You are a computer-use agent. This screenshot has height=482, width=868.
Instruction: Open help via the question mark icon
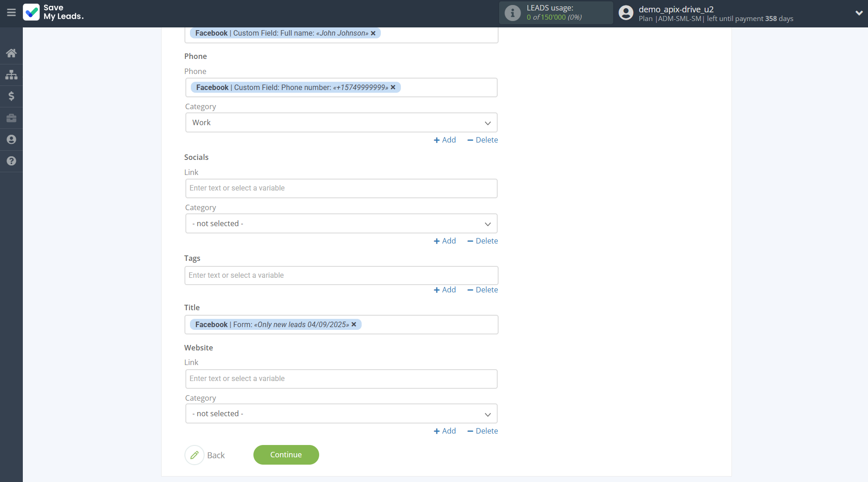point(11,161)
